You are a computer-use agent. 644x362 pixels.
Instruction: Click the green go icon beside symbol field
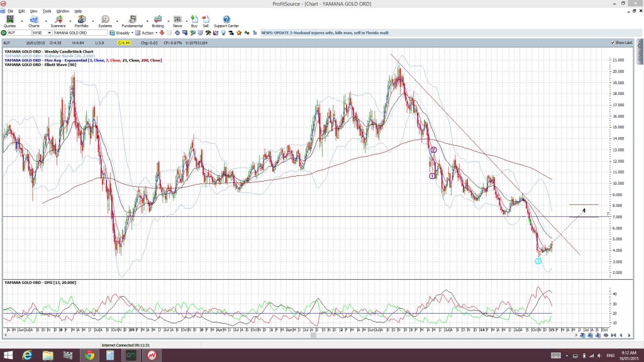pos(4,33)
